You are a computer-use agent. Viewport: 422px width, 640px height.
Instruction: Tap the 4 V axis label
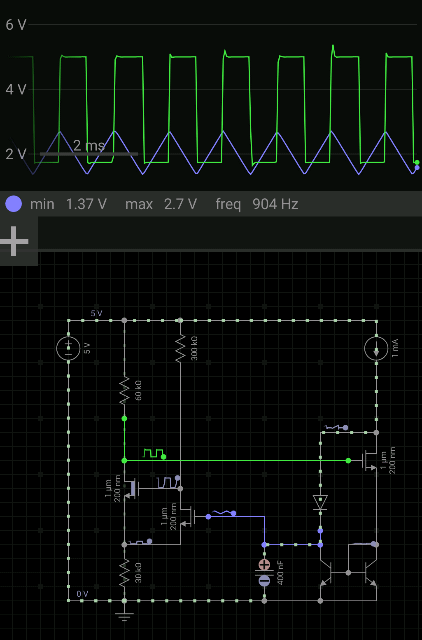[16, 89]
